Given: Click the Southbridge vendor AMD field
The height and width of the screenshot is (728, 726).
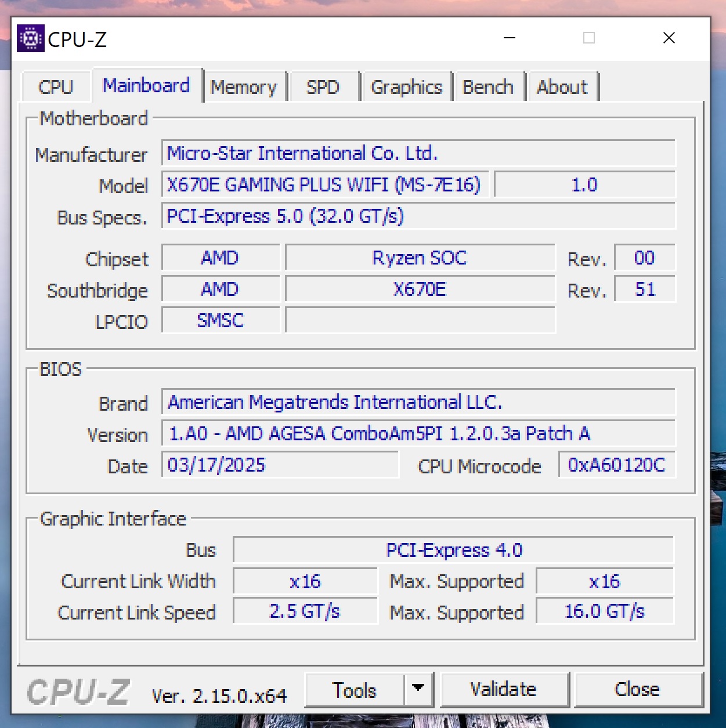Looking at the screenshot, I should point(221,289).
